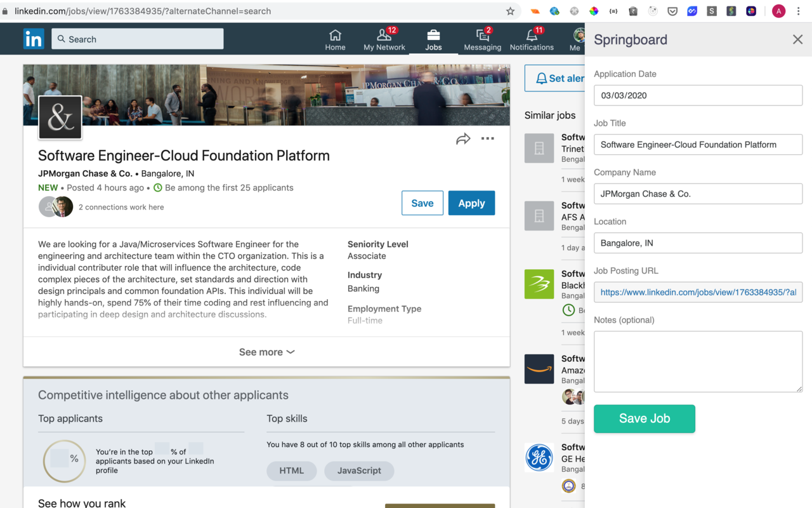The image size is (812, 508).
Task: Click the Save Job button in Springboard
Action: point(645,418)
